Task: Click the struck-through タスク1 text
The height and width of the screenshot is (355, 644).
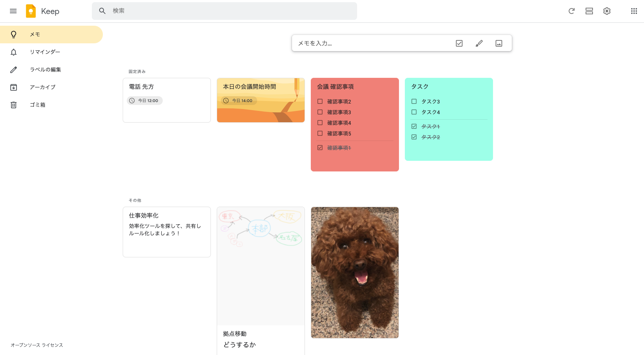Action: tap(431, 127)
